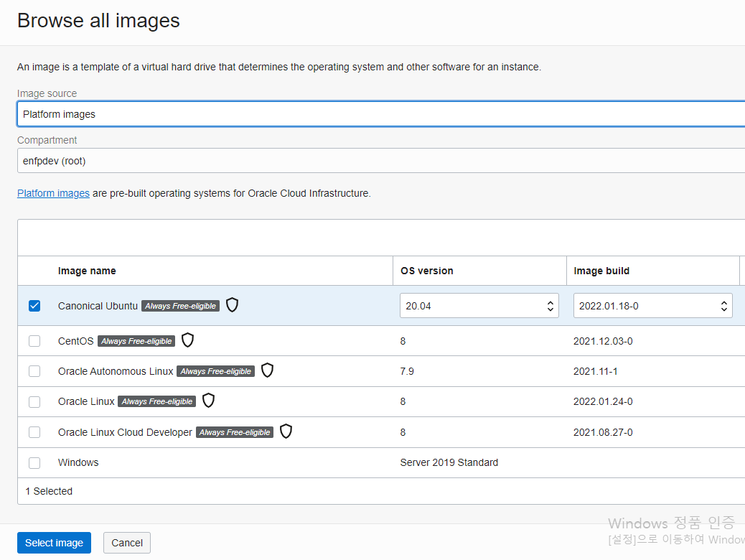Click the Select image button
Screen dimensions: 745x560
click(54, 543)
